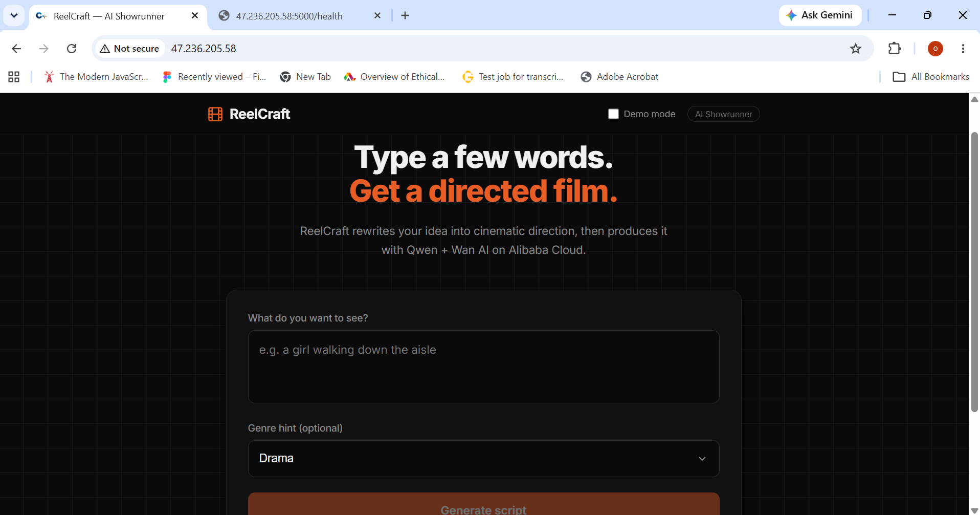Open the Test job for transcri bookmark
Image resolution: width=980 pixels, height=515 pixels.
coord(513,77)
